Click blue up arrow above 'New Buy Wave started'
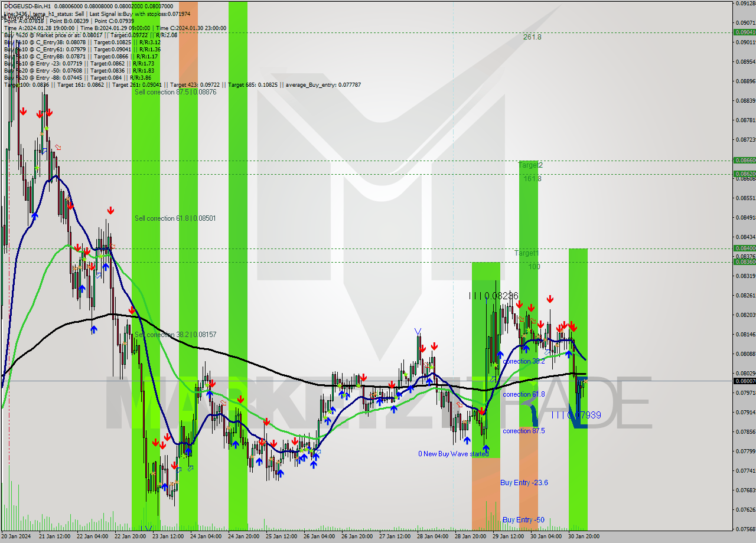The image size is (756, 543). pos(486,449)
